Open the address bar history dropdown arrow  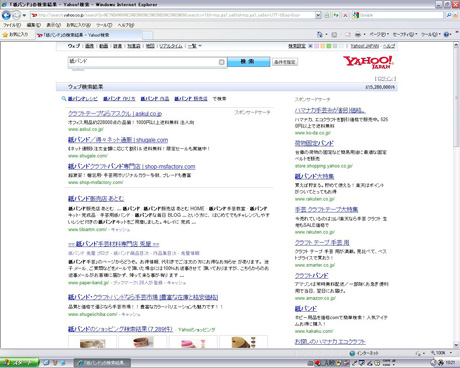point(318,15)
